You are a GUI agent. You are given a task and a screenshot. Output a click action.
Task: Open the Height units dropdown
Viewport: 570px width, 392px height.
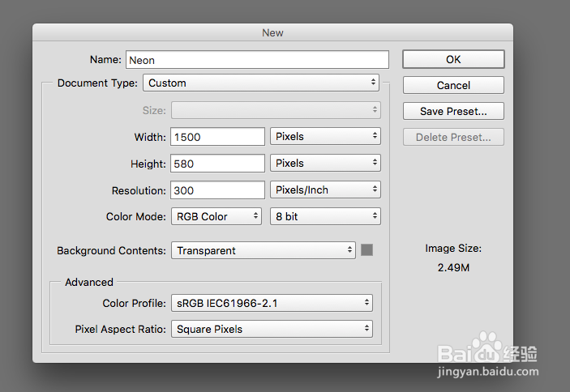(325, 163)
